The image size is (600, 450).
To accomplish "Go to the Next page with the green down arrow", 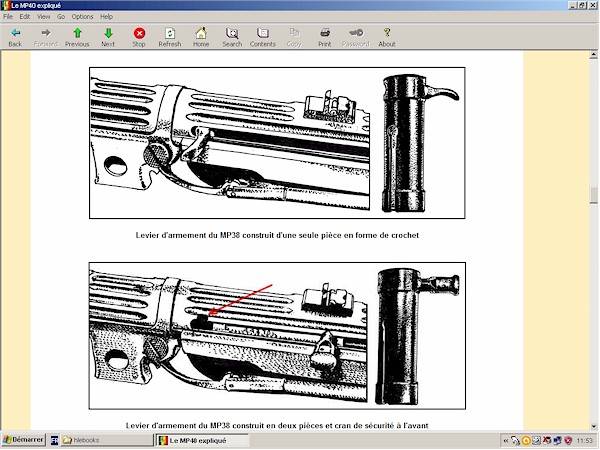I will [108, 37].
